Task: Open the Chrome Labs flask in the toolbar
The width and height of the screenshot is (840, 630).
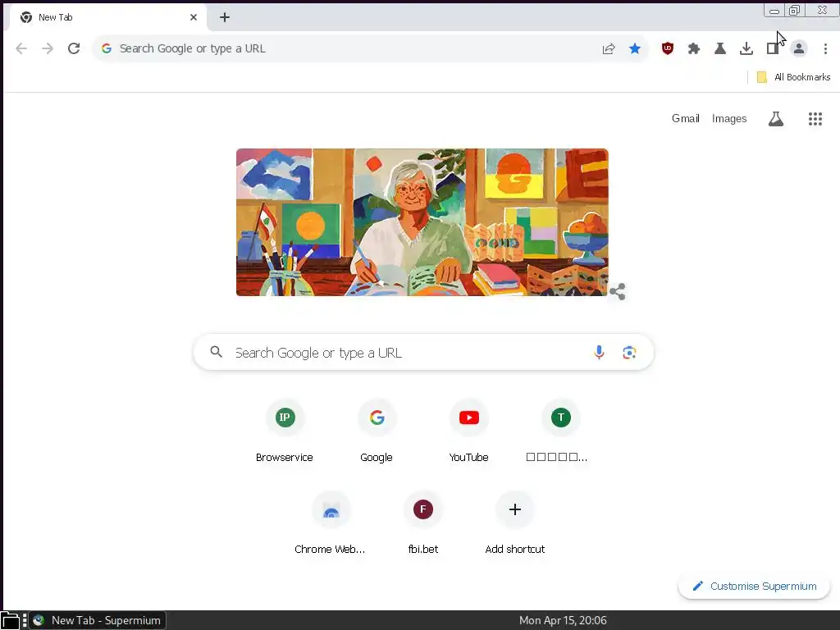Action: pyautogui.click(x=720, y=48)
